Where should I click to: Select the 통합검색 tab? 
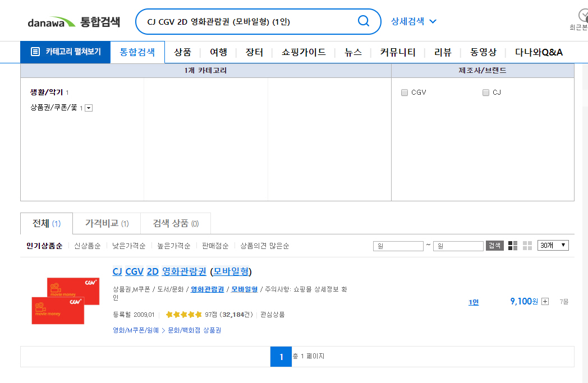coord(137,52)
